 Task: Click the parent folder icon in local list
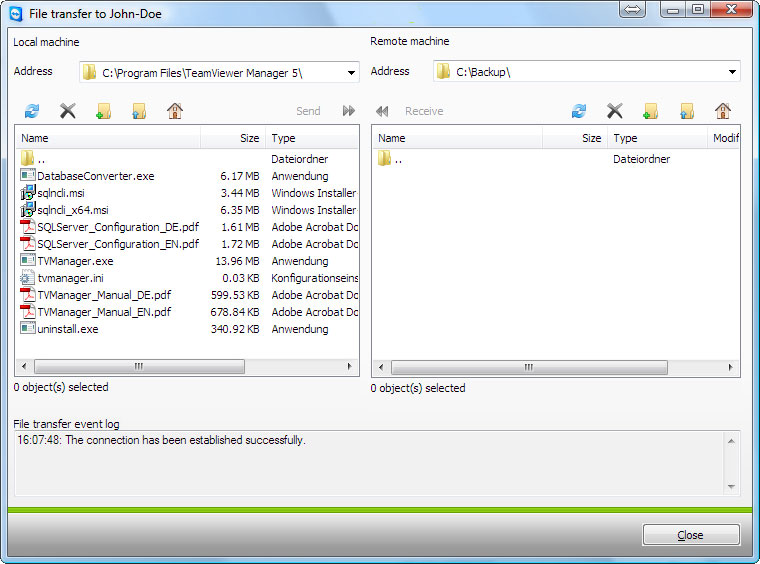(28, 158)
